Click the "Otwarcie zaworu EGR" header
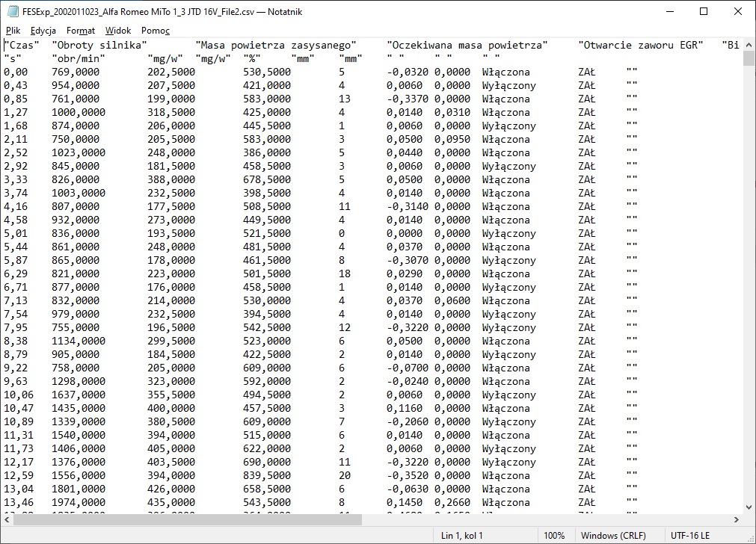Screen dimensions: 756x544 click(x=641, y=46)
